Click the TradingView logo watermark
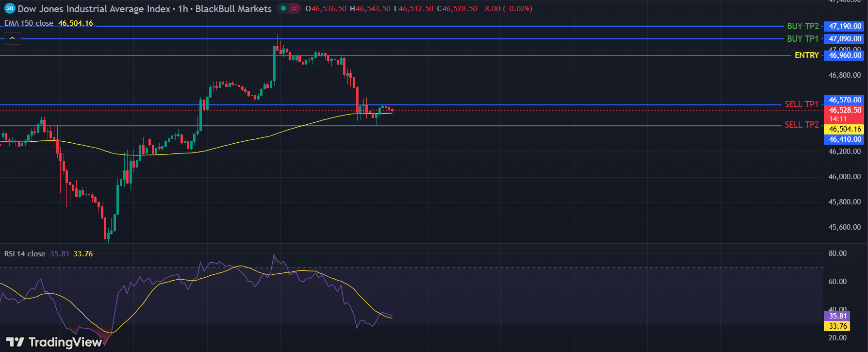This screenshot has height=352, width=868. 54,342
